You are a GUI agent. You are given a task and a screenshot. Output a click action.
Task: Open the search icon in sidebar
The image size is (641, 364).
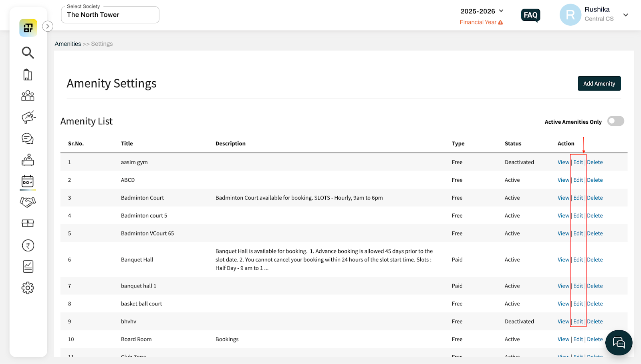pyautogui.click(x=28, y=52)
